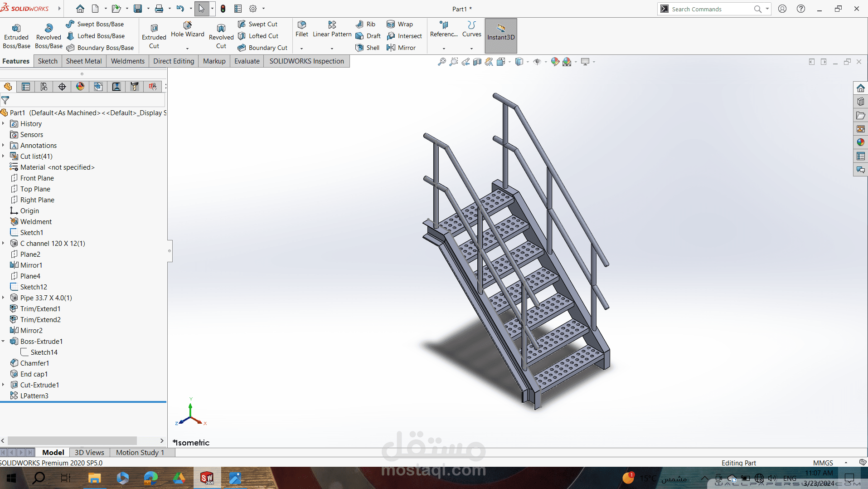
Task: Expand the Cut list(41) folder
Action: [3, 156]
